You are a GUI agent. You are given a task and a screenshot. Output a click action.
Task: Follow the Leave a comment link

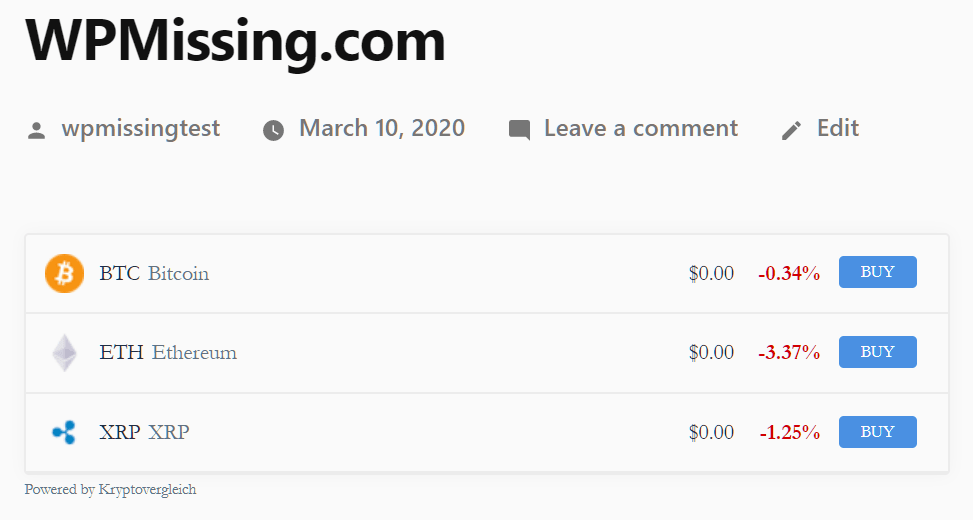[641, 128]
